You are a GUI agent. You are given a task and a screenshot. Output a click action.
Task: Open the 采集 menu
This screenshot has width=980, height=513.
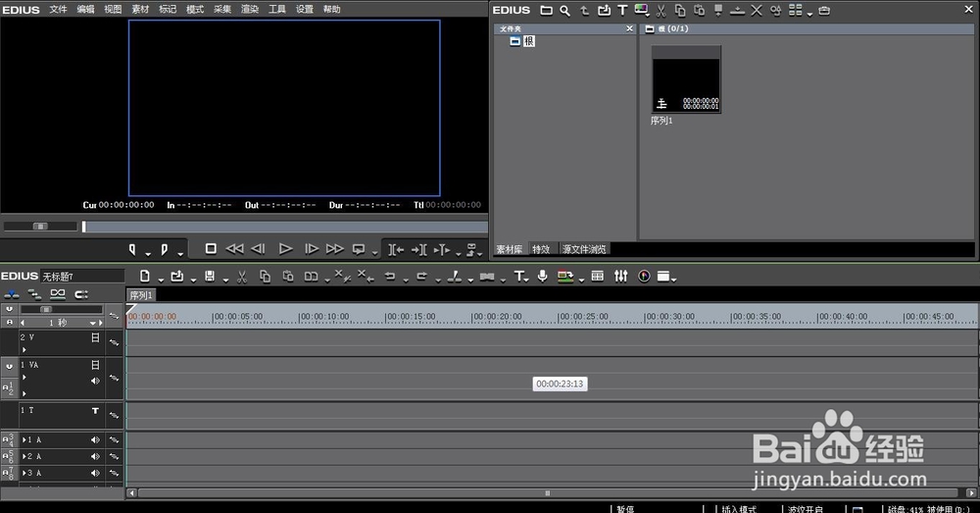tap(222, 10)
